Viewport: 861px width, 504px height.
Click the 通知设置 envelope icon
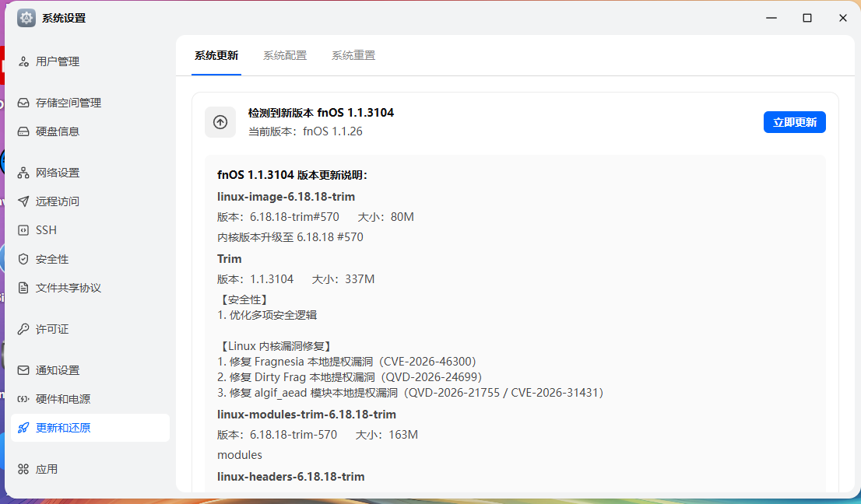[x=23, y=370]
